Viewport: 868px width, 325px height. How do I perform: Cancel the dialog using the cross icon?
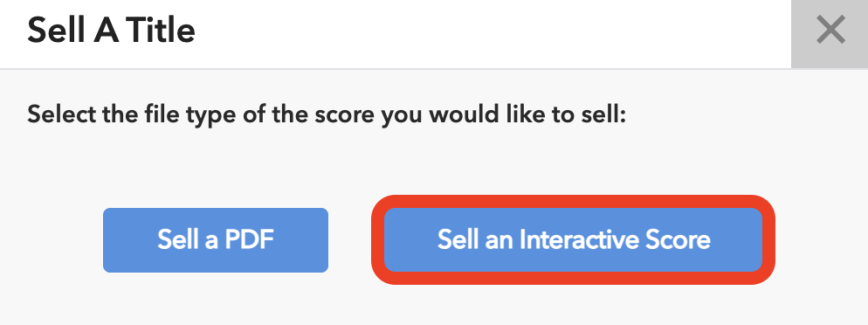pyautogui.click(x=830, y=31)
